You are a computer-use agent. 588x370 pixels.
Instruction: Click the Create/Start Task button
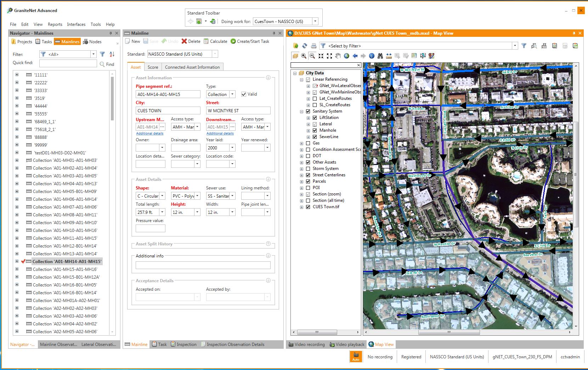coord(250,41)
